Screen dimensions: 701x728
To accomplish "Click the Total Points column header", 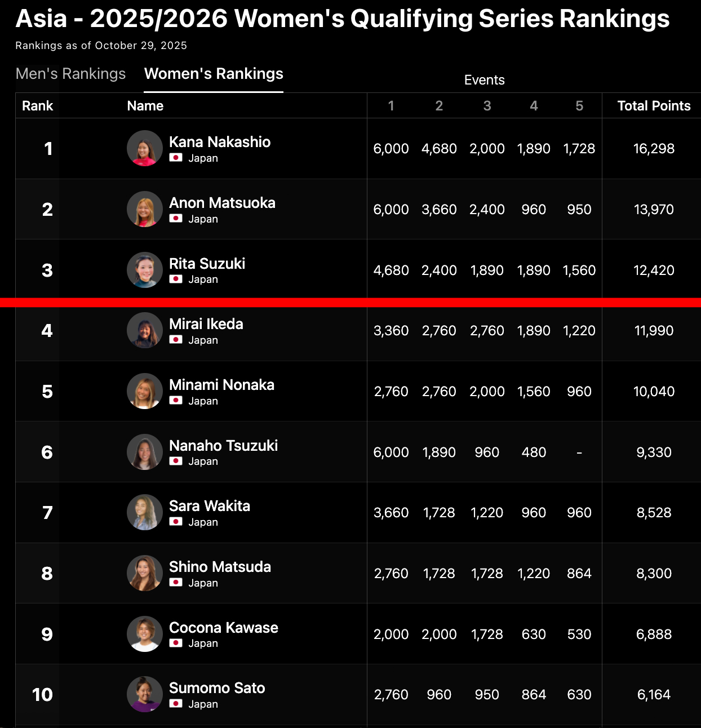I will pos(654,106).
